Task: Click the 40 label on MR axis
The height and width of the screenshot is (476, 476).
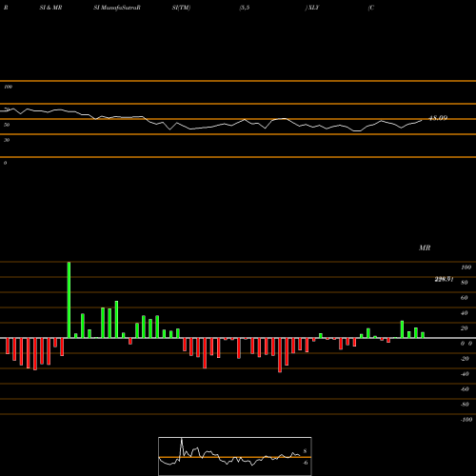Action: tap(465, 313)
